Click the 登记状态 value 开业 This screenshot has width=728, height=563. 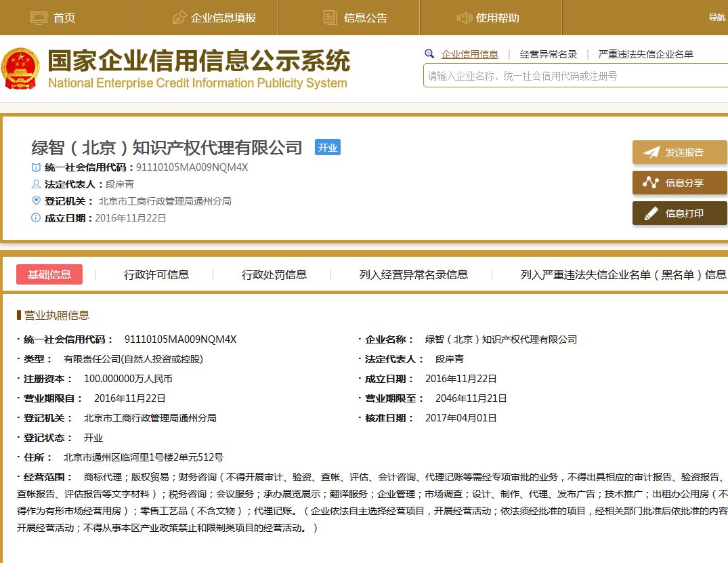click(93, 438)
